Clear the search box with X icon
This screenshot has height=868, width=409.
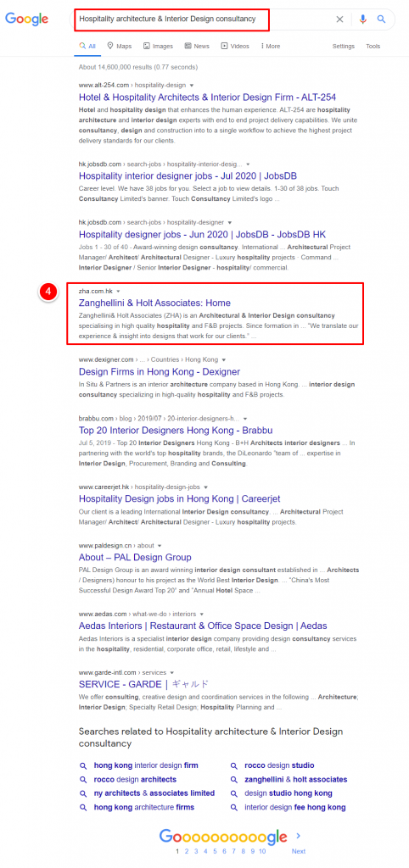(339, 19)
